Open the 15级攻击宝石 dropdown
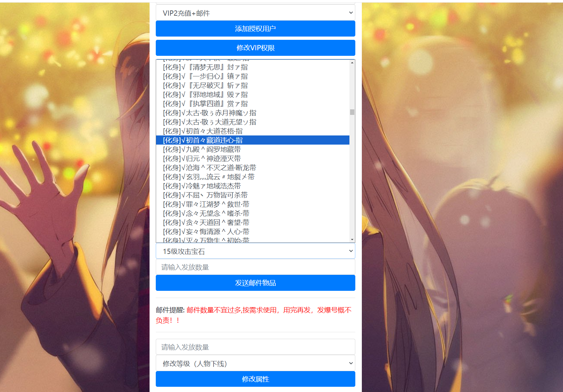This screenshot has width=563, height=392. point(255,251)
